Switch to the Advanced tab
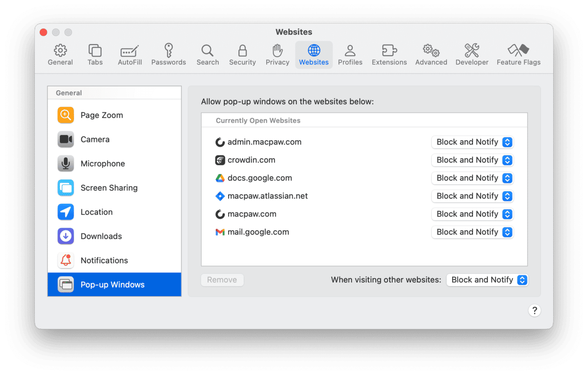 click(431, 55)
